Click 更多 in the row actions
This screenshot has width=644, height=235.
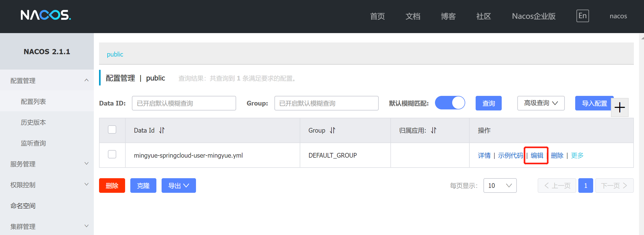pos(577,156)
